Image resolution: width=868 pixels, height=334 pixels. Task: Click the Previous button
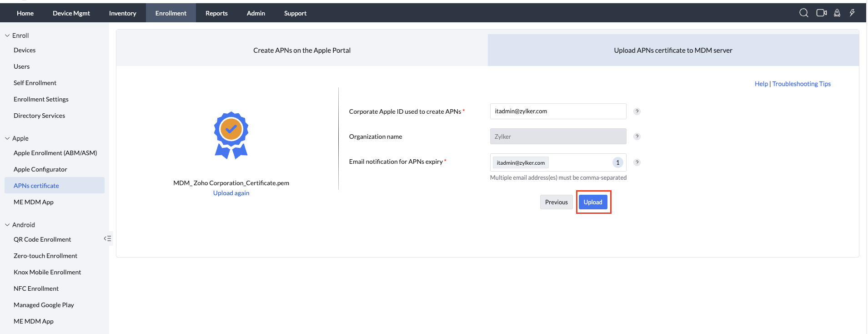(x=556, y=202)
